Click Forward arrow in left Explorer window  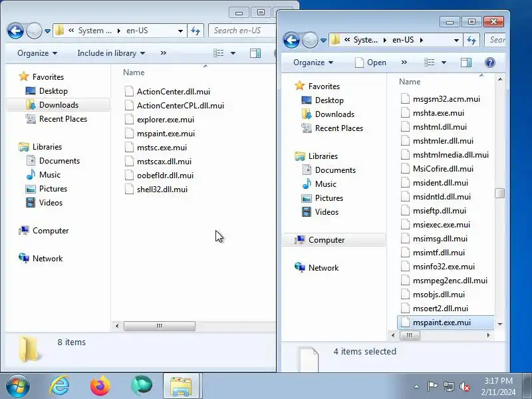pos(34,31)
